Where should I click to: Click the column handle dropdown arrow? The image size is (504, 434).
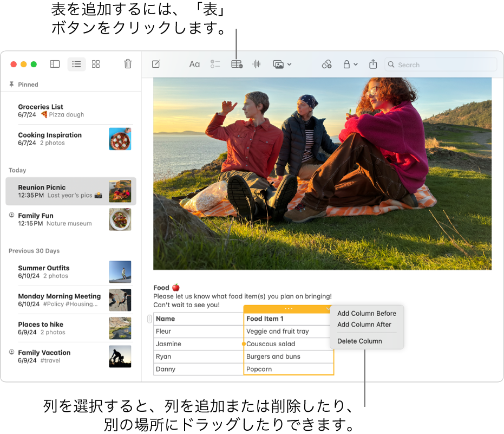coord(328,309)
